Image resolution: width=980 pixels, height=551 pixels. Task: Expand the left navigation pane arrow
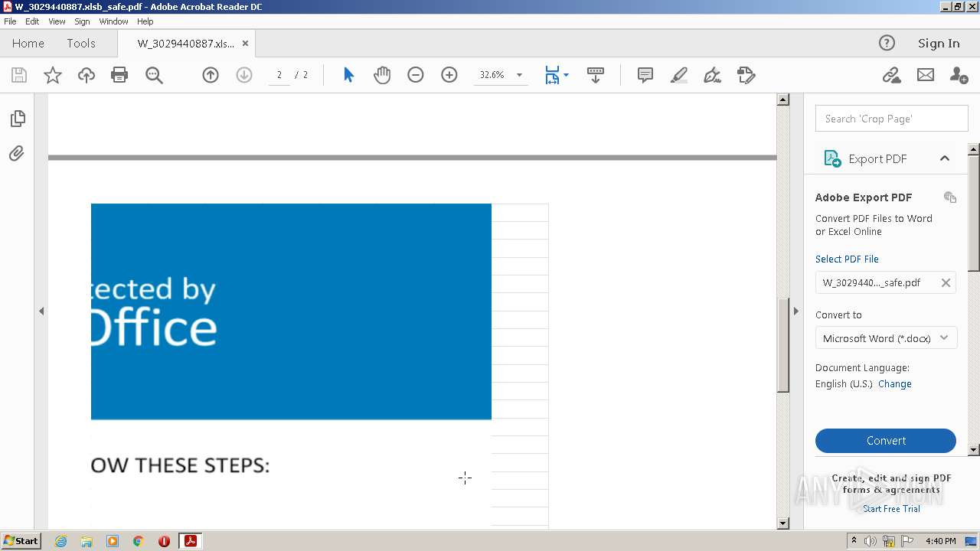click(x=41, y=311)
